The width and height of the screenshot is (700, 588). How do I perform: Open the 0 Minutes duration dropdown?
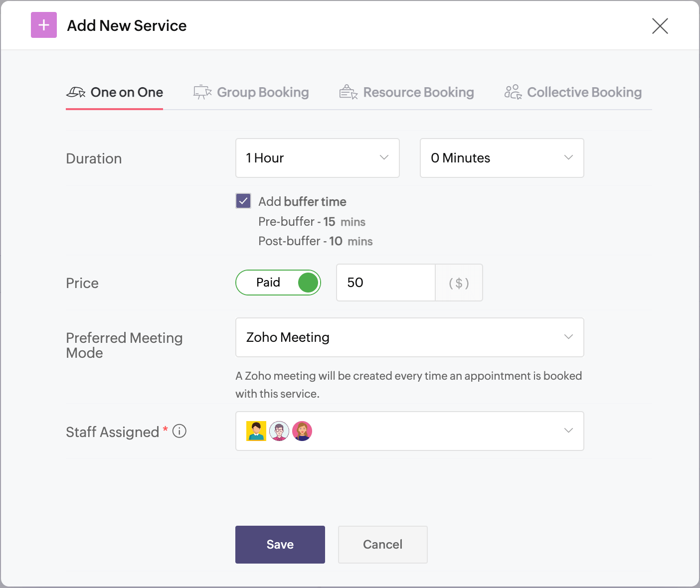(502, 158)
